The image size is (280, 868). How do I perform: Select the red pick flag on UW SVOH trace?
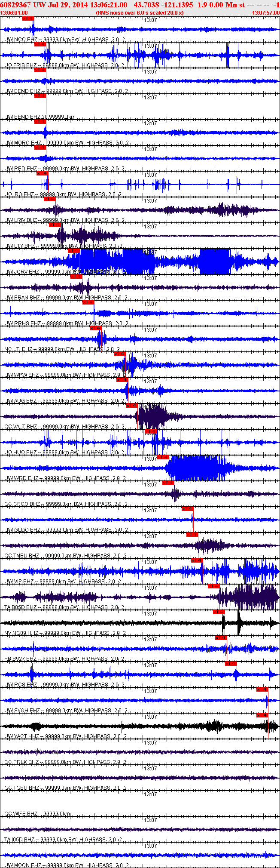pos(262,689)
